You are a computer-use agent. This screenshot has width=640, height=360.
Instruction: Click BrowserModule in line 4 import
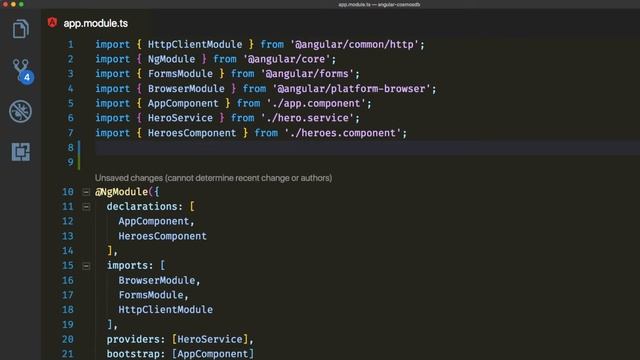coord(186,89)
